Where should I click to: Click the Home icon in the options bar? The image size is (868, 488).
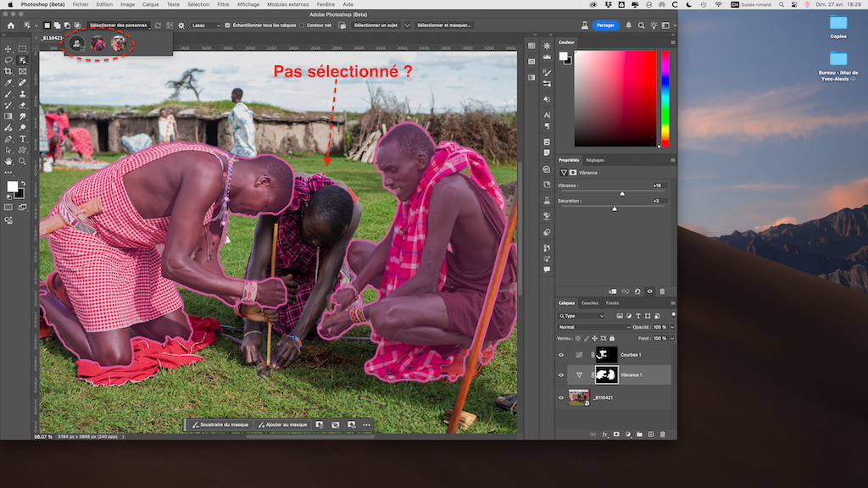10,25
